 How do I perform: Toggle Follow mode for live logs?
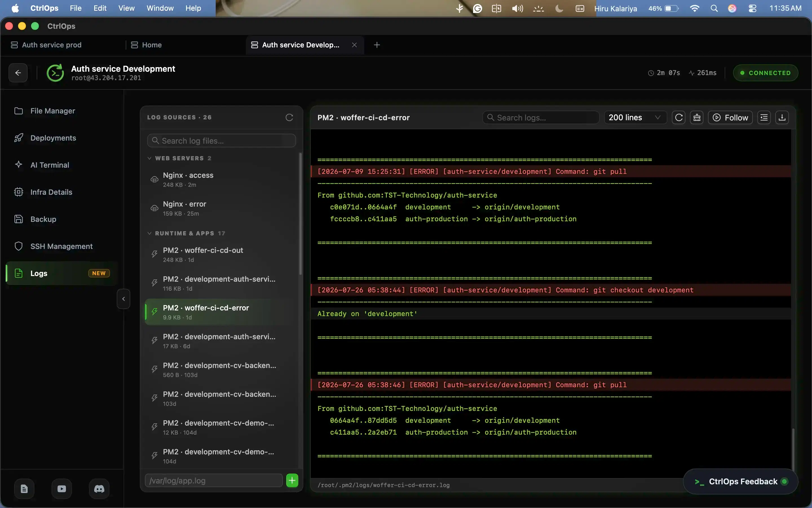730,117
